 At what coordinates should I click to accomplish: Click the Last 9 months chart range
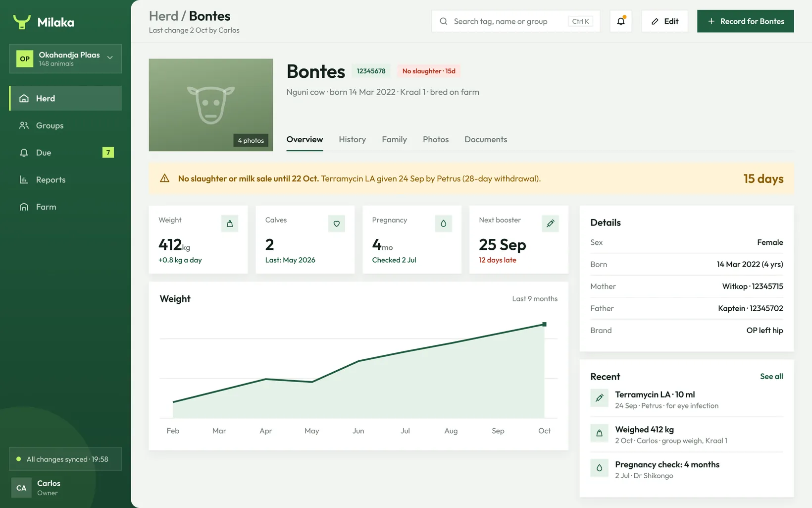pos(535,298)
